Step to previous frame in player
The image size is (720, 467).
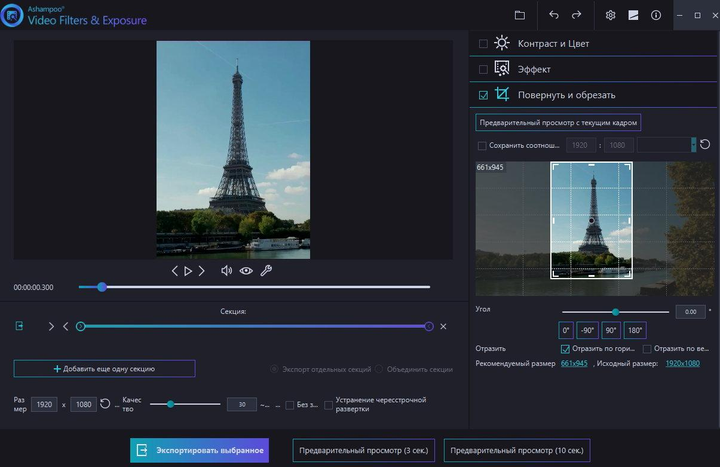click(174, 271)
